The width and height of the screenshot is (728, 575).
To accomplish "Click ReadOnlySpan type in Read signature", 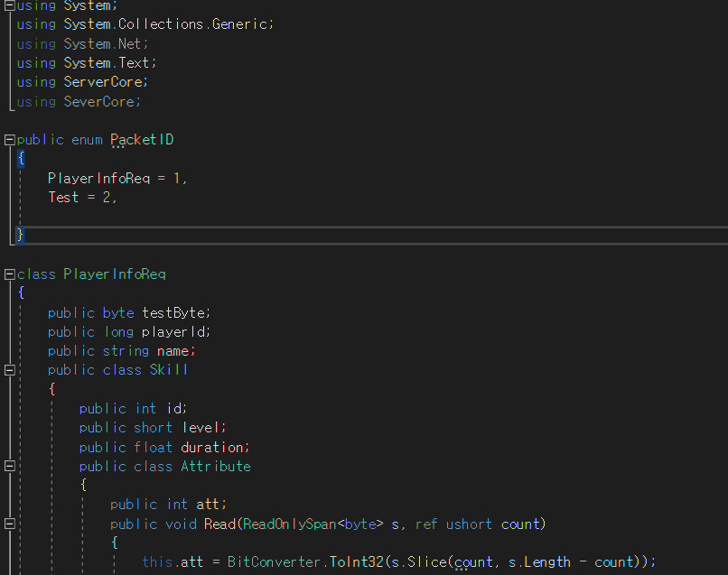I will [289, 524].
